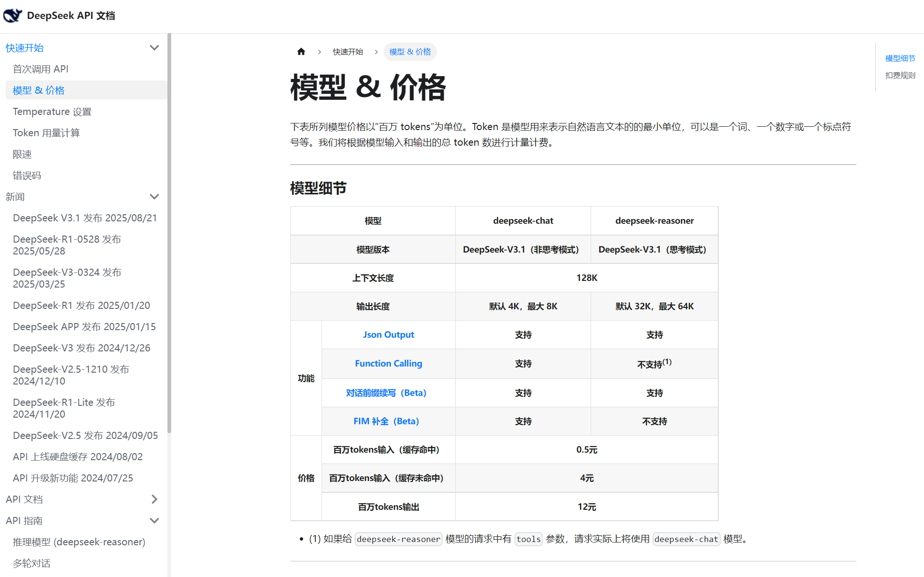
Task: Open DeepSeek-V3 发布 2024/12/26 news
Action: (x=81, y=348)
